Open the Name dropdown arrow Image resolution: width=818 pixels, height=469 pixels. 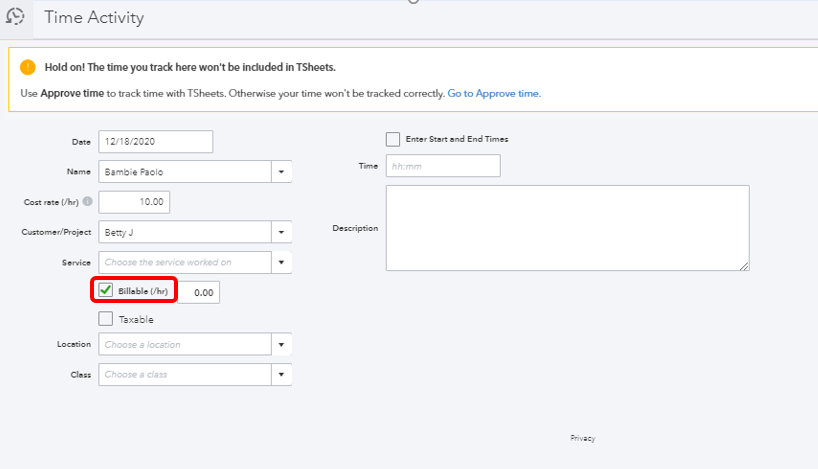[282, 172]
